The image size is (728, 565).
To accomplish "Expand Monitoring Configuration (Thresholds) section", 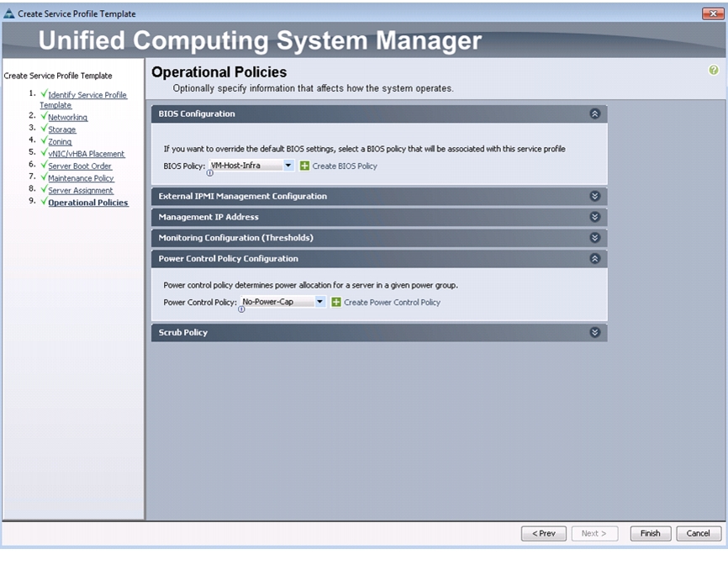I will click(594, 238).
